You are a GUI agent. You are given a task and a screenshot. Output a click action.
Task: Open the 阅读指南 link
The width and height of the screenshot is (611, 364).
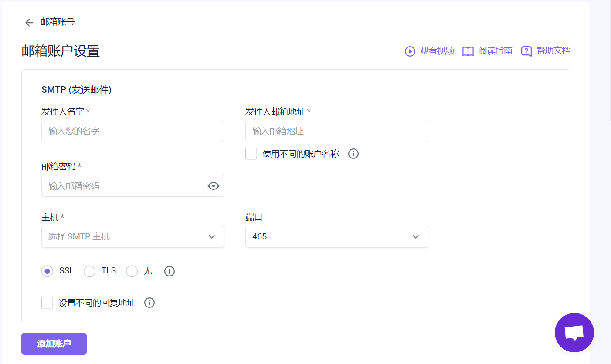pos(495,51)
